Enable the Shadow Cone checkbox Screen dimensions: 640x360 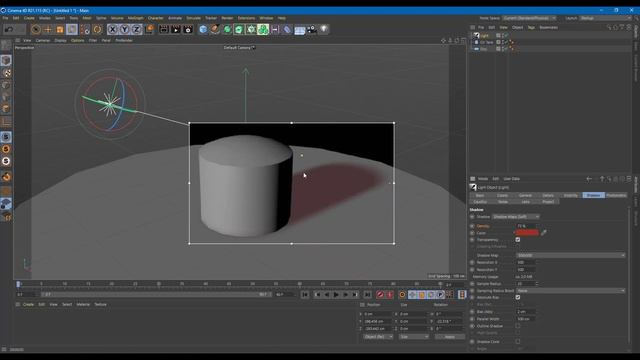tap(518, 342)
